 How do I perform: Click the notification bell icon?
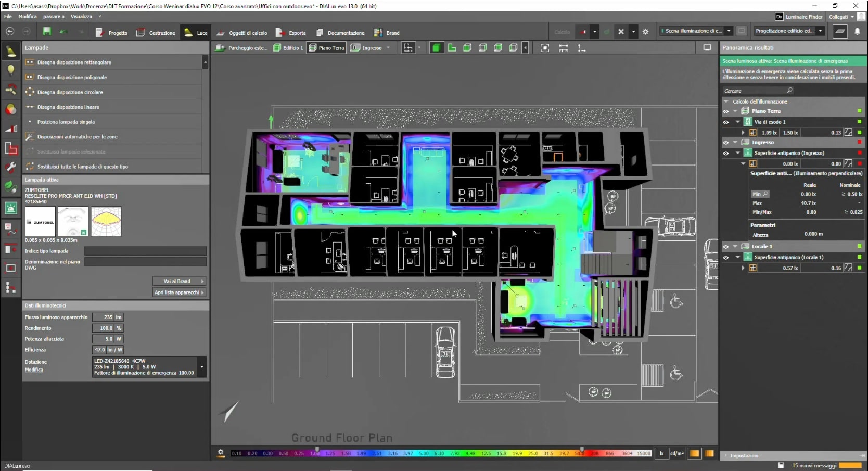(x=857, y=32)
